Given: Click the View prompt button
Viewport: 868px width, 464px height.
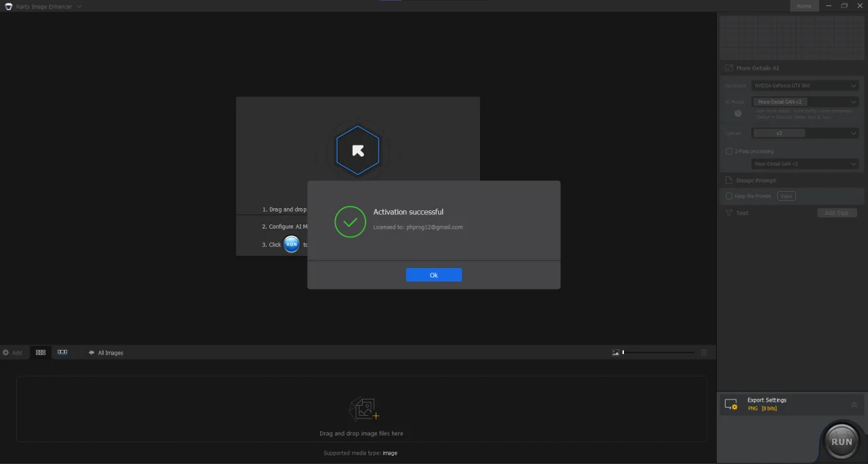Looking at the screenshot, I should [x=787, y=196].
